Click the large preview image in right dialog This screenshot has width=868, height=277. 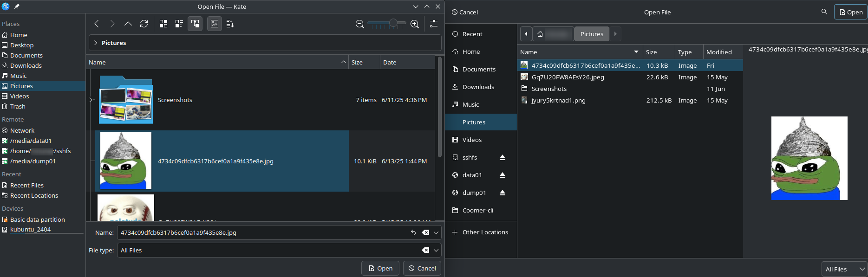click(809, 158)
